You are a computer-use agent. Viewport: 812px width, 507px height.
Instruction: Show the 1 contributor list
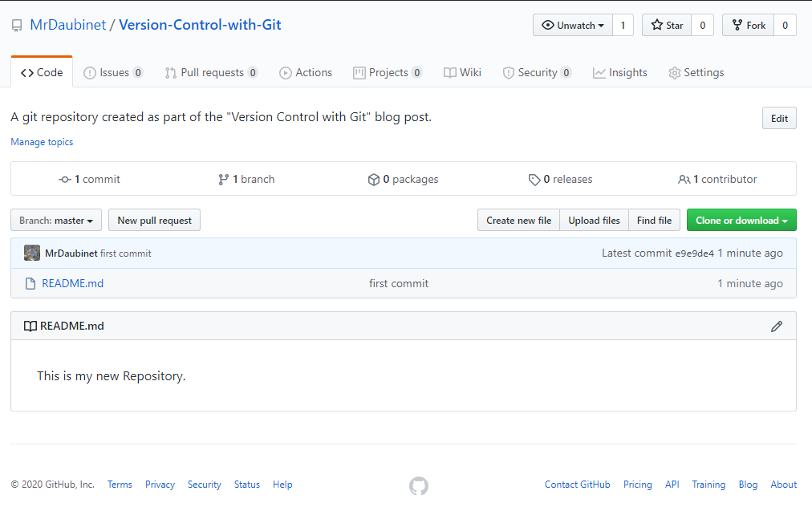pyautogui.click(x=717, y=179)
